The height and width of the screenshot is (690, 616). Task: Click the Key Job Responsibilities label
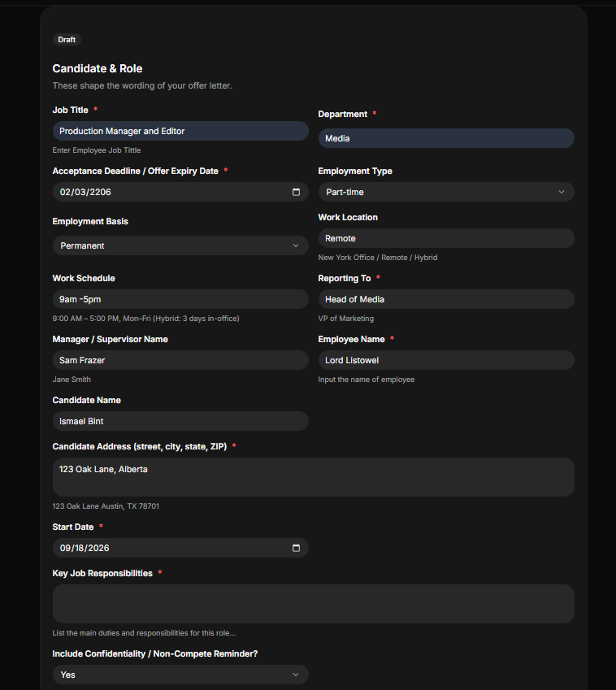[102, 574]
